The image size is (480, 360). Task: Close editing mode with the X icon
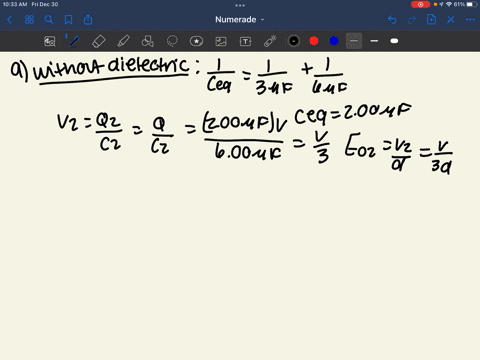tap(451, 20)
